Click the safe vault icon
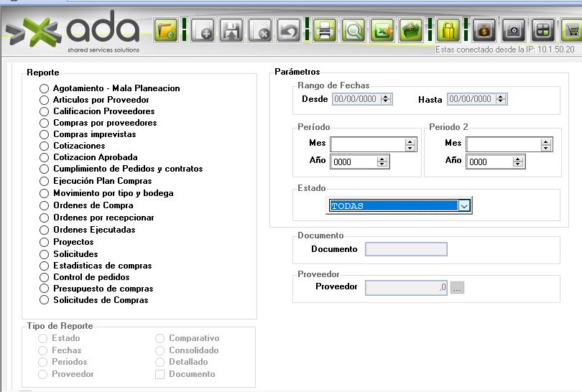Viewport: 582px width, 392px height. (513, 29)
